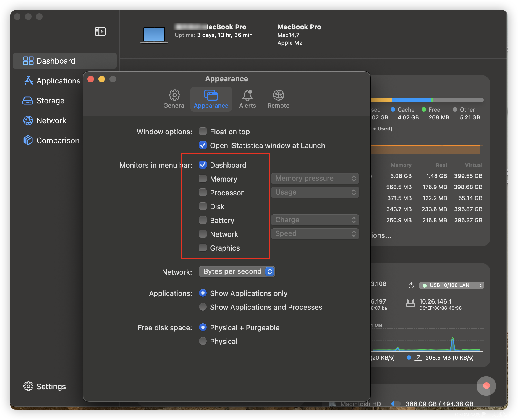Open the Dashboard section in sidebar
The height and width of the screenshot is (420, 518).
[x=65, y=61]
